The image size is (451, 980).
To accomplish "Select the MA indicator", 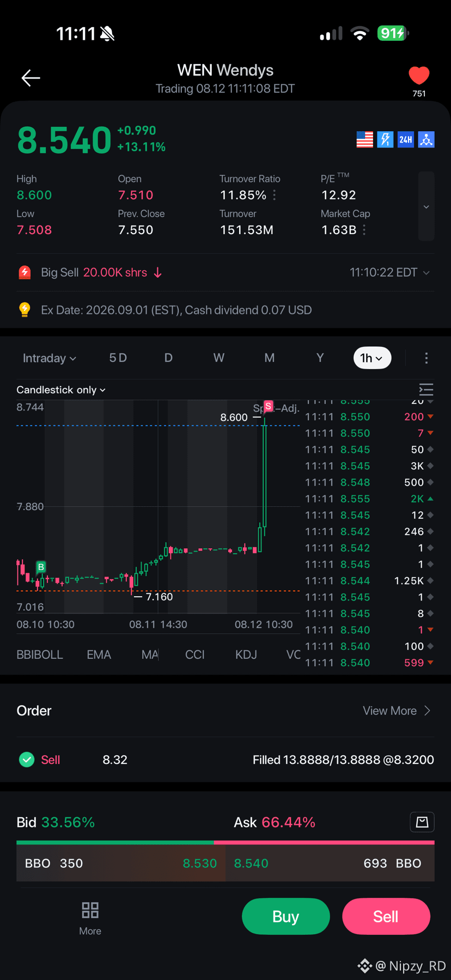I will point(150,654).
